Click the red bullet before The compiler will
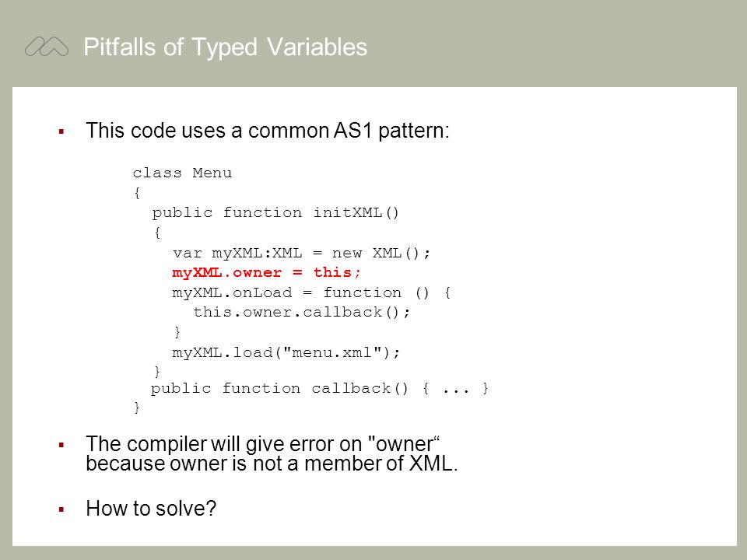The image size is (747, 560). 61,445
